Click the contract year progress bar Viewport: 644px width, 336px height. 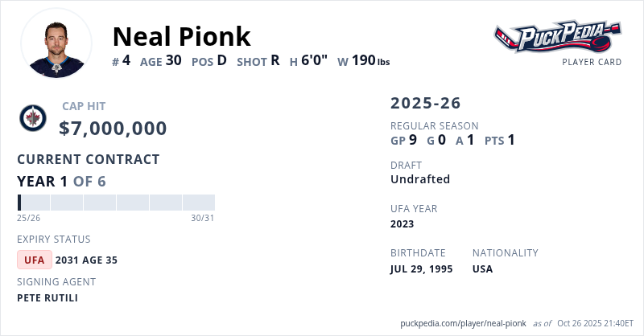click(x=116, y=202)
